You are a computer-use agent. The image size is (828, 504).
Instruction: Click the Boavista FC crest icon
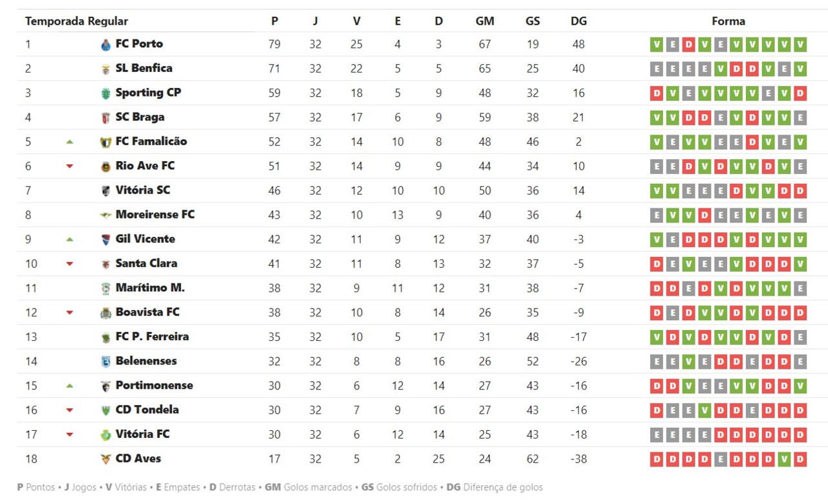[106, 313]
